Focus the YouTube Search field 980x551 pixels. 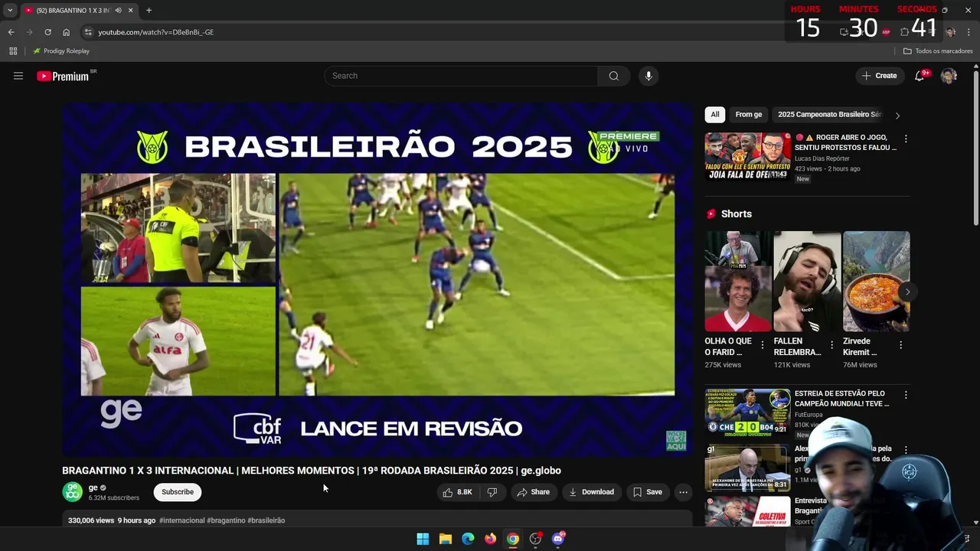coord(461,76)
